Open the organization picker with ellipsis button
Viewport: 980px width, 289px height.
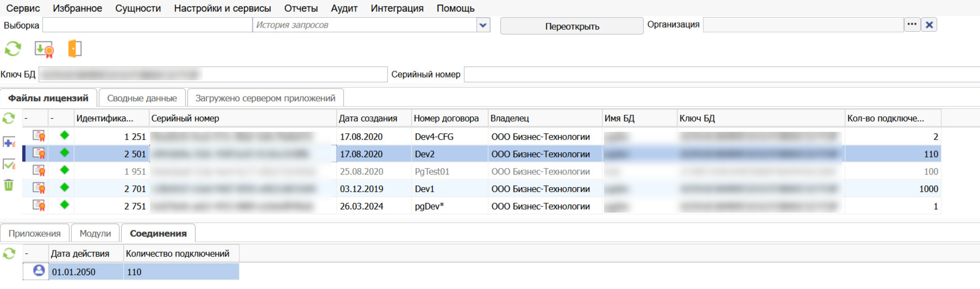[x=912, y=24]
